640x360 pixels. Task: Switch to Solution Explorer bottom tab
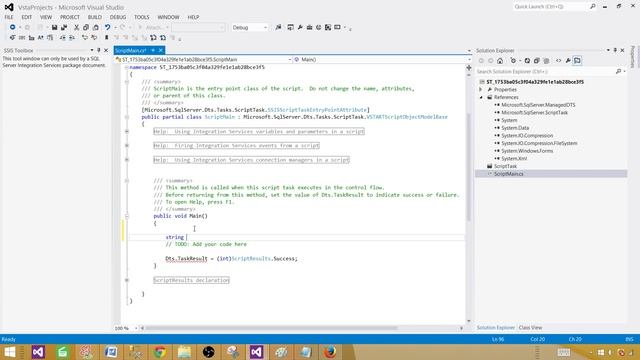496,327
